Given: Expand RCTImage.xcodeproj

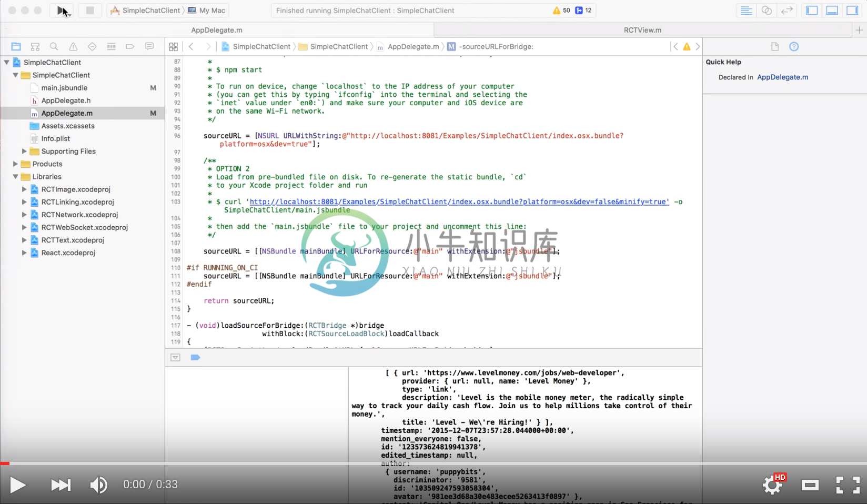Looking at the screenshot, I should click(24, 189).
